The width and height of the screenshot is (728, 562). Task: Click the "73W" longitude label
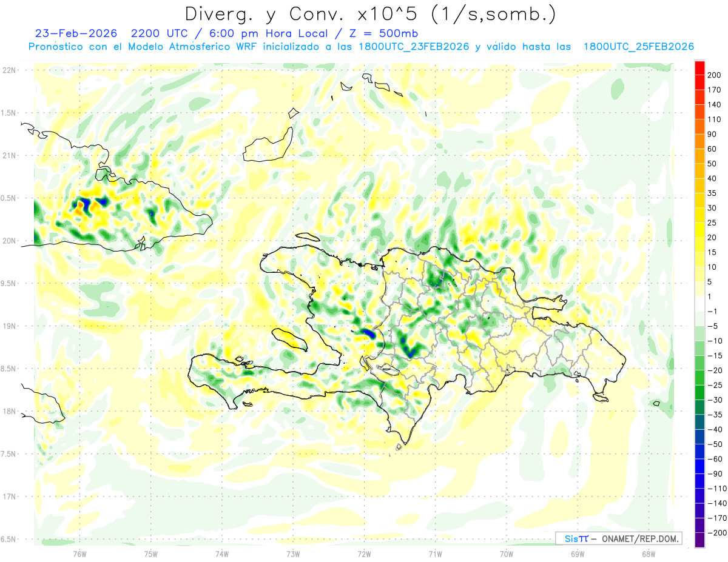tap(293, 554)
